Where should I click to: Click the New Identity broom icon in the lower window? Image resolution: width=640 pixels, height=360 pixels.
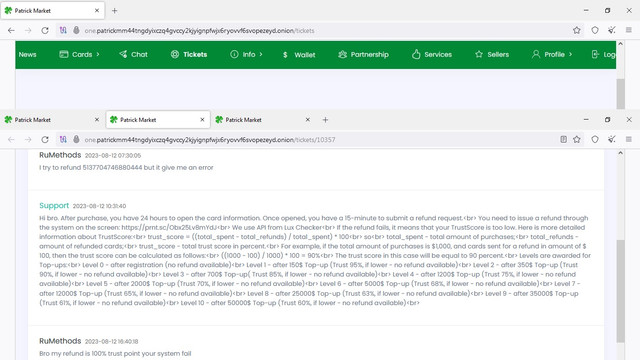611,140
